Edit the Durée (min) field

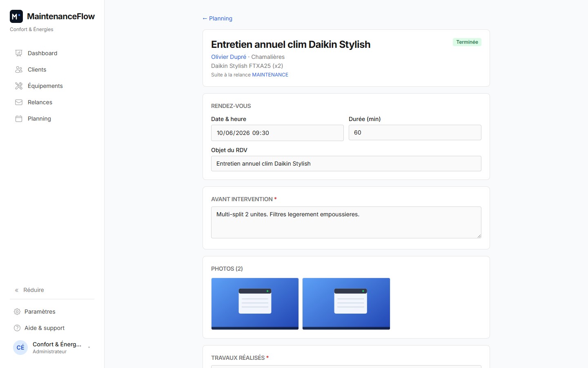point(415,132)
